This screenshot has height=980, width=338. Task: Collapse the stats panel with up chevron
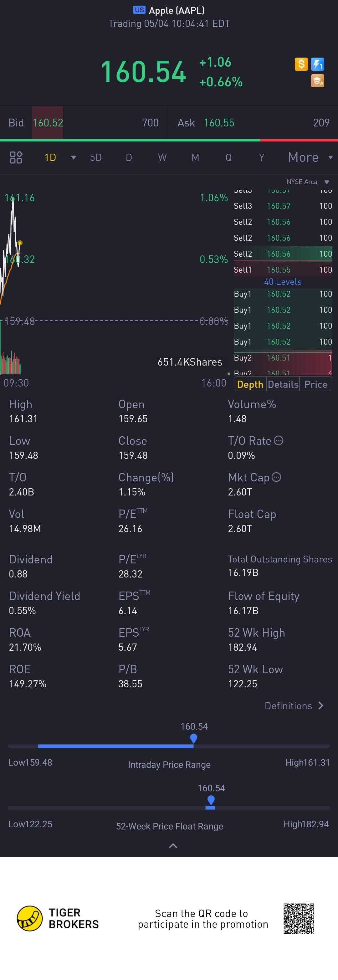173,846
